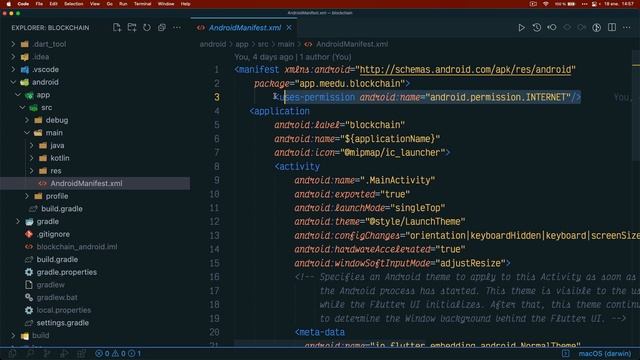Open the Terminal menu
This screenshot has width=640, height=360.
click(142, 4)
